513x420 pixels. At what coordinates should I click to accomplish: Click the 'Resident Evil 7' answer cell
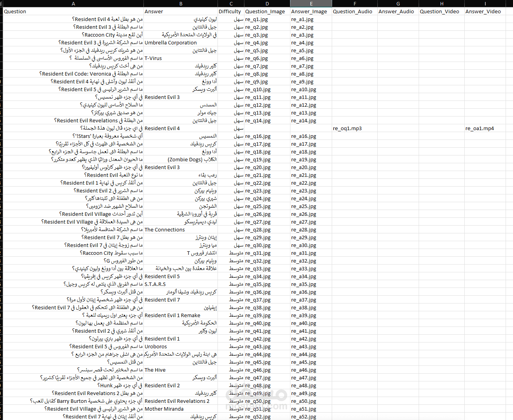[x=180, y=300]
